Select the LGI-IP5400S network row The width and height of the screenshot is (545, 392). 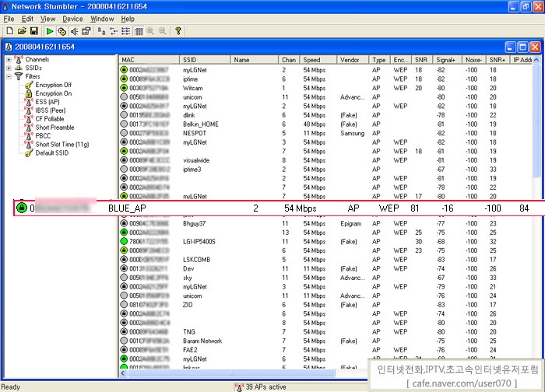(325, 241)
